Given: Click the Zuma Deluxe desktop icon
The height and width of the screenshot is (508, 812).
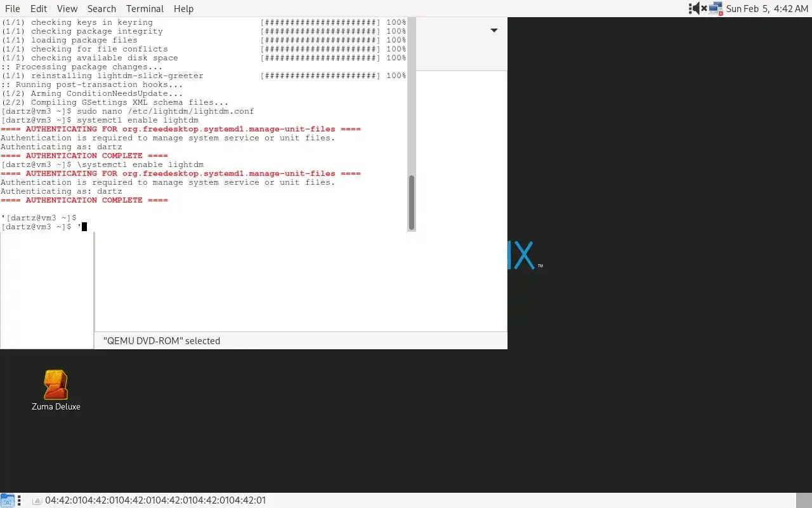Looking at the screenshot, I should (56, 390).
